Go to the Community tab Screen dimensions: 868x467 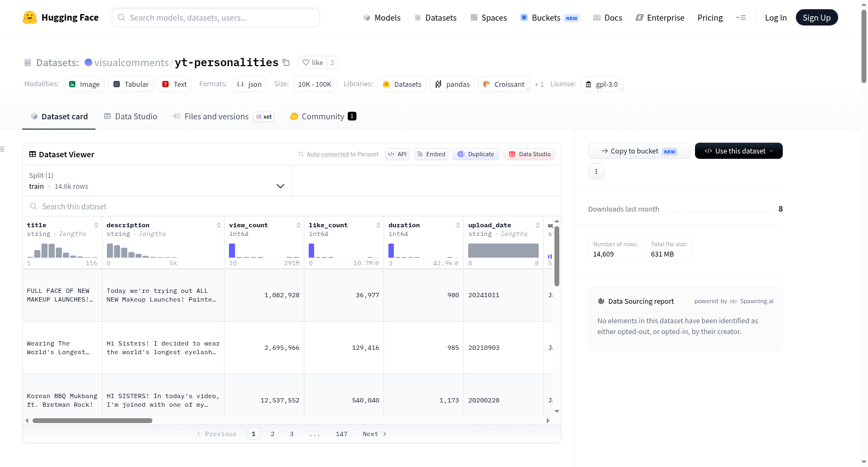point(323,116)
